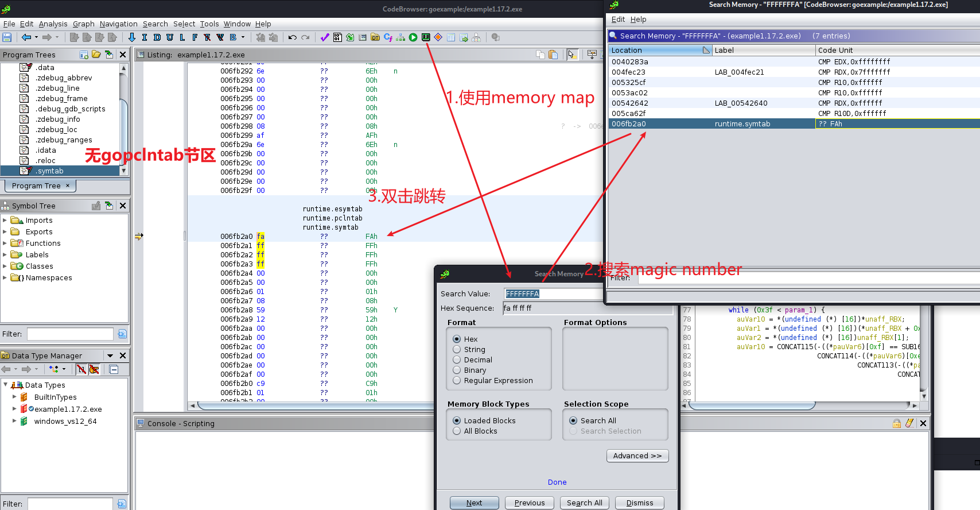
Task: Open Memory Map from the toolbar
Action: coord(426,37)
